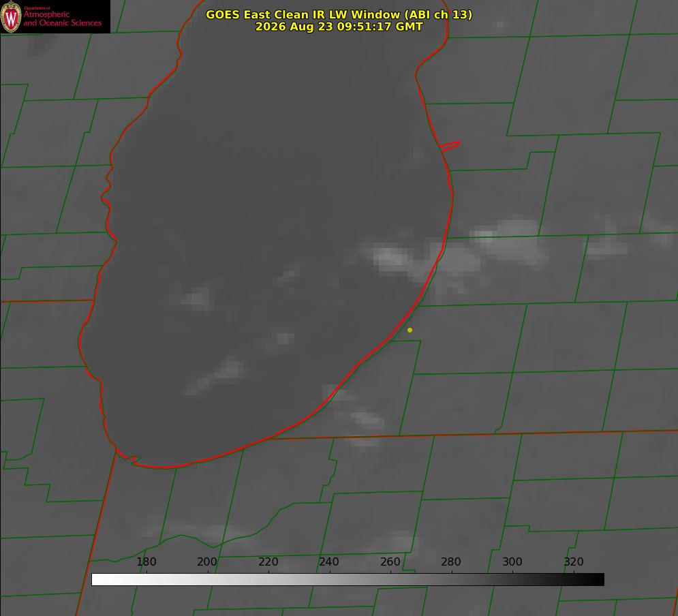Click the 220 colorbar tick label
678x616 pixels.
(x=268, y=561)
